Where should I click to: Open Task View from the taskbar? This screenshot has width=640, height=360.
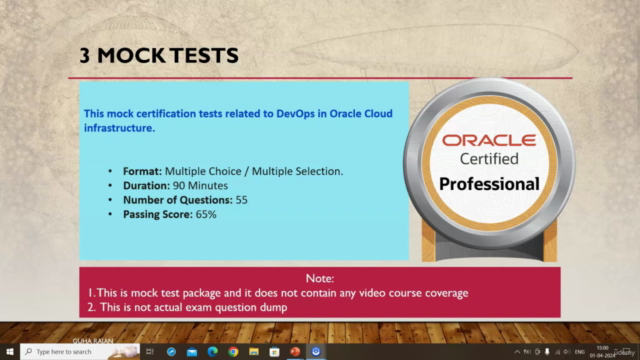[x=150, y=351]
